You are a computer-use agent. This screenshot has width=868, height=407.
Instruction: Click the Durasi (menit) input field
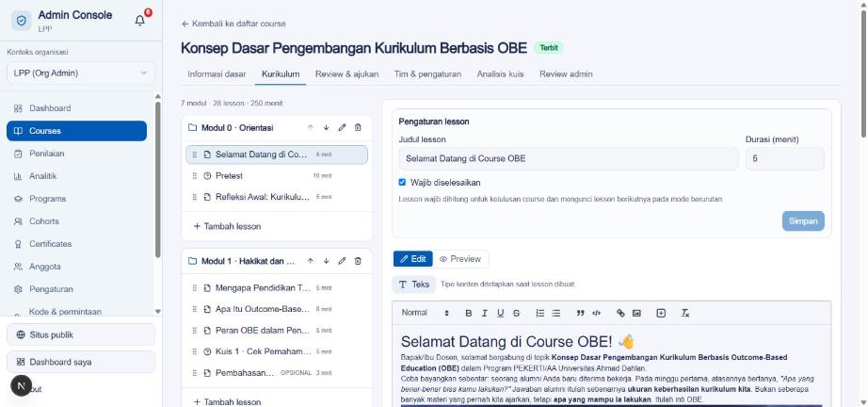tap(785, 158)
